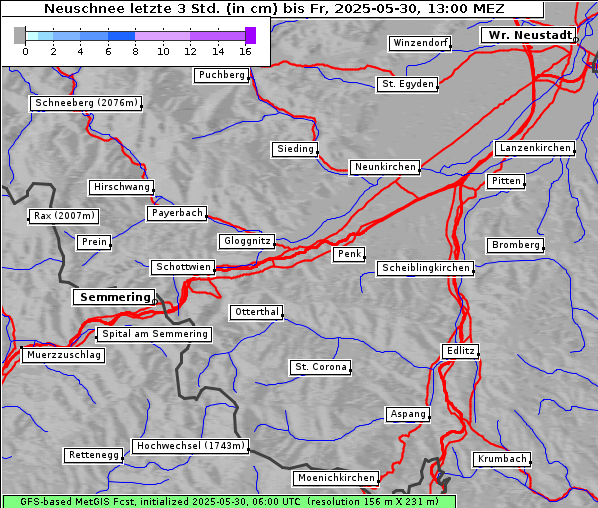Click the legend value 10
The height and width of the screenshot is (508, 598).
tap(163, 51)
